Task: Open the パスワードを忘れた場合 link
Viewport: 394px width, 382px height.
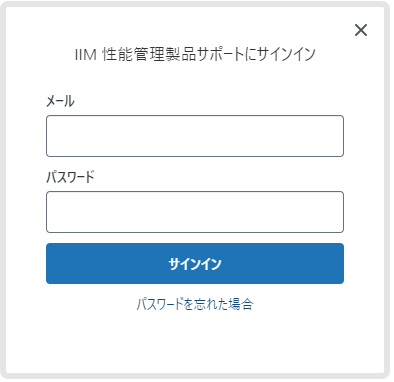Action: 195,304
